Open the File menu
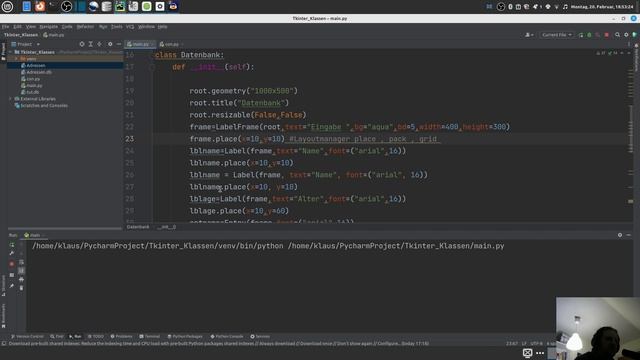 click(x=5, y=27)
